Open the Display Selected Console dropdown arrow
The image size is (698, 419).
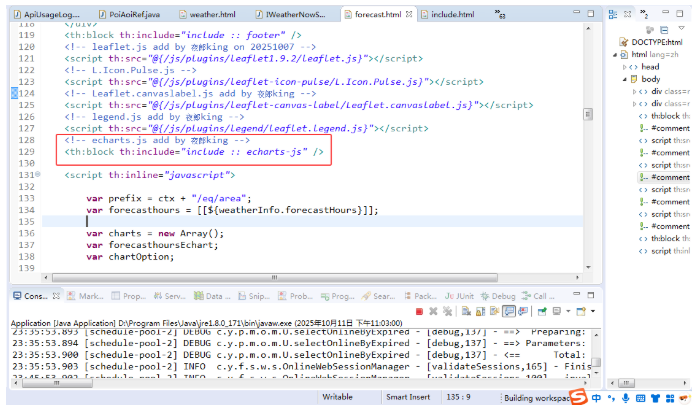(568, 311)
